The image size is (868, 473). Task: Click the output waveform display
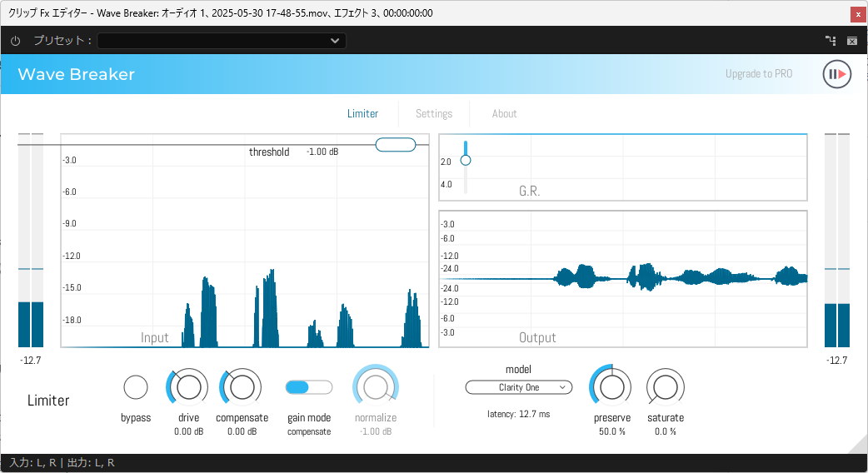(x=623, y=279)
